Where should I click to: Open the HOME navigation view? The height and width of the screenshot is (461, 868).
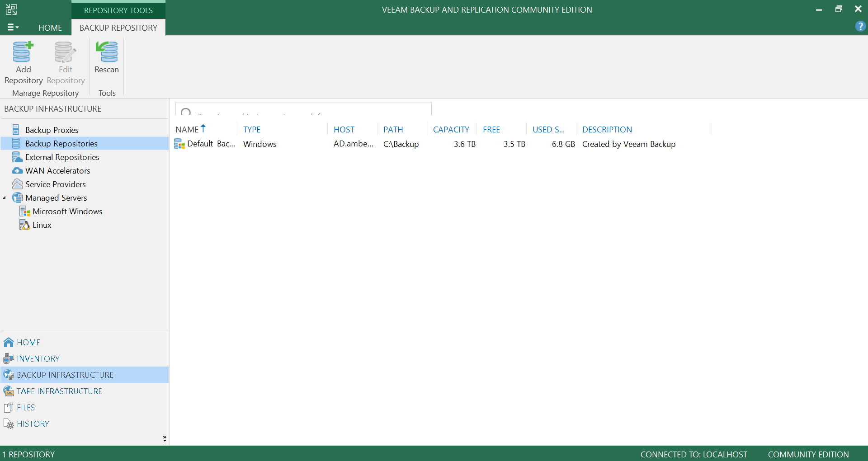[x=85, y=342]
